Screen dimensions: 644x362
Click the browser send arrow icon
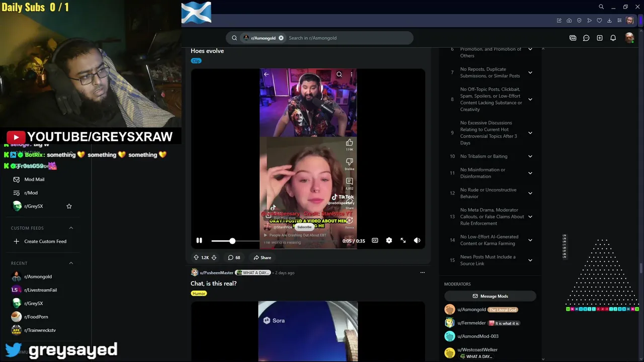tap(589, 21)
